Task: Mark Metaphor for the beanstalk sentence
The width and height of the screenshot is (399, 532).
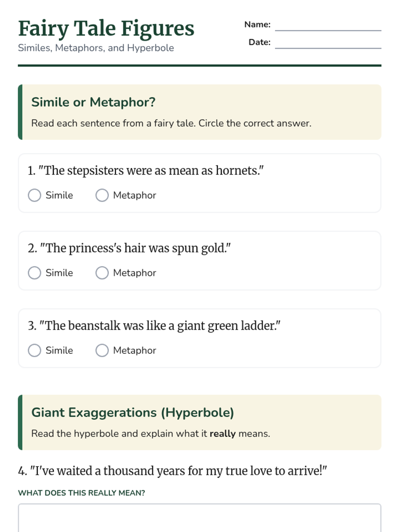Action: (x=102, y=350)
